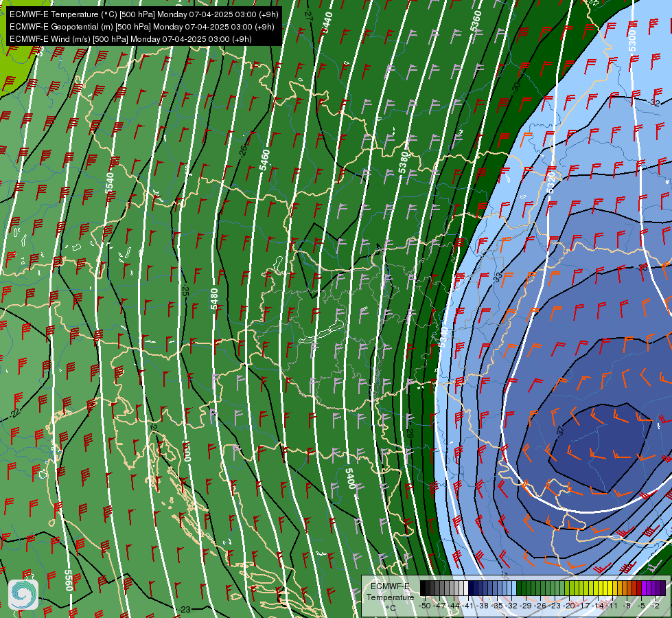The image size is (672, 618).
Task: Click the 5300 geopotential contour label
Action: 633,41
